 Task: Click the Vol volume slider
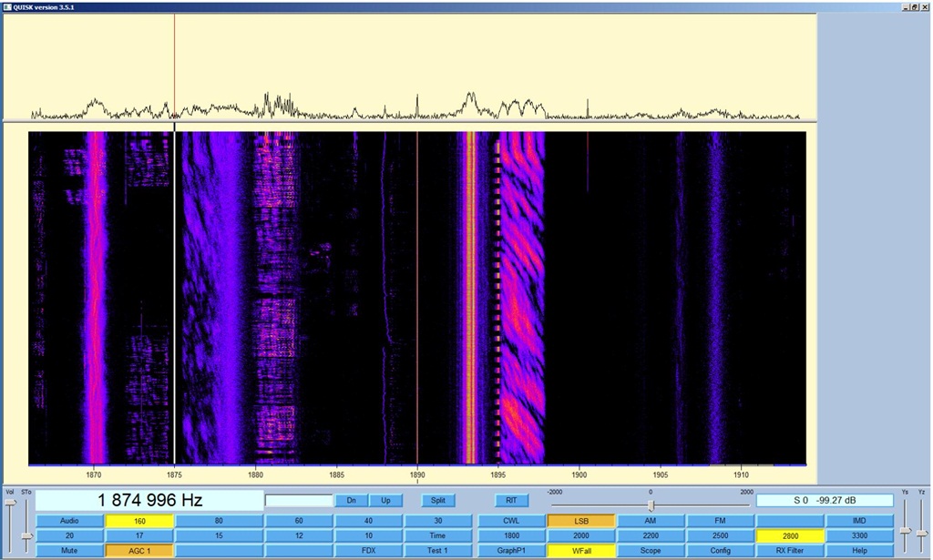coord(10,504)
